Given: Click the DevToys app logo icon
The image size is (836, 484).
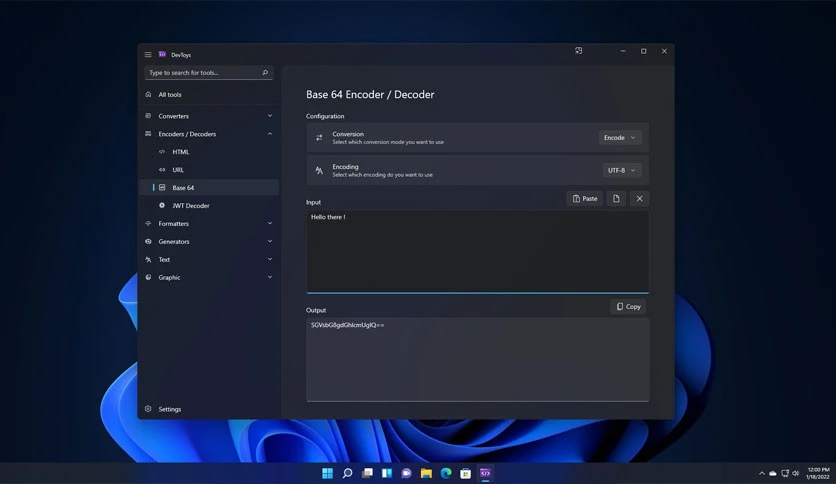Looking at the screenshot, I should [x=162, y=54].
